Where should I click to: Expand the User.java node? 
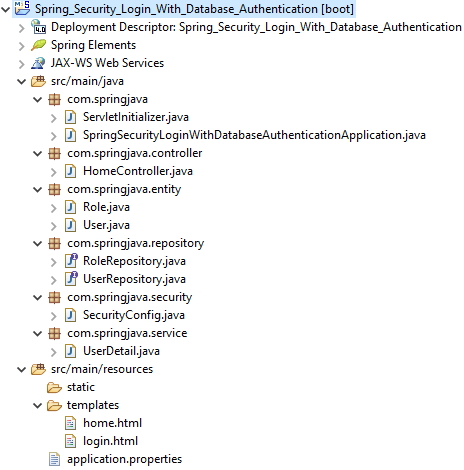(54, 226)
